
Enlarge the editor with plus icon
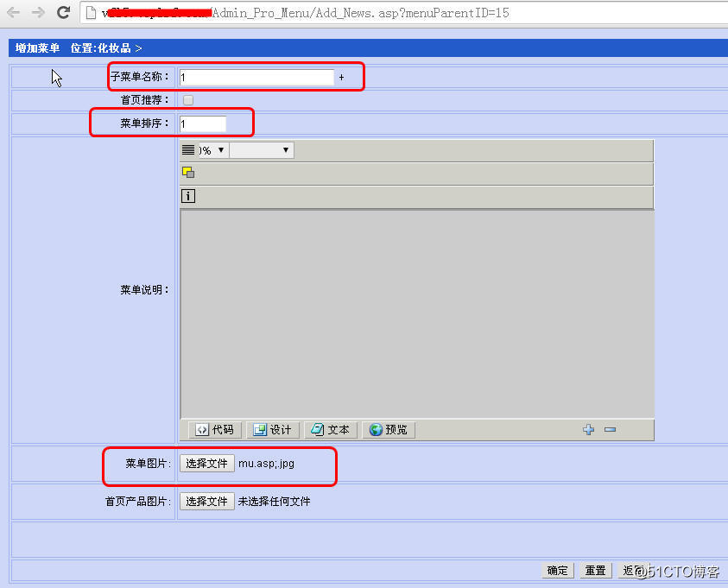click(x=588, y=430)
